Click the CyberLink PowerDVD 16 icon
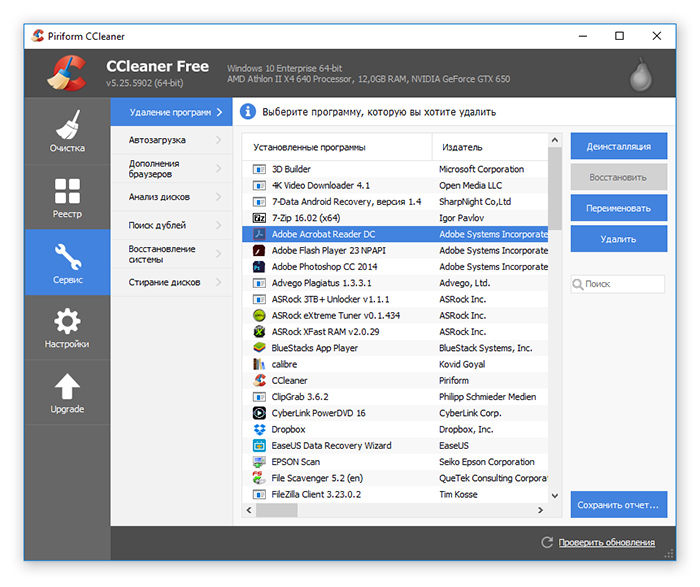This screenshot has height=587, width=700. (259, 413)
